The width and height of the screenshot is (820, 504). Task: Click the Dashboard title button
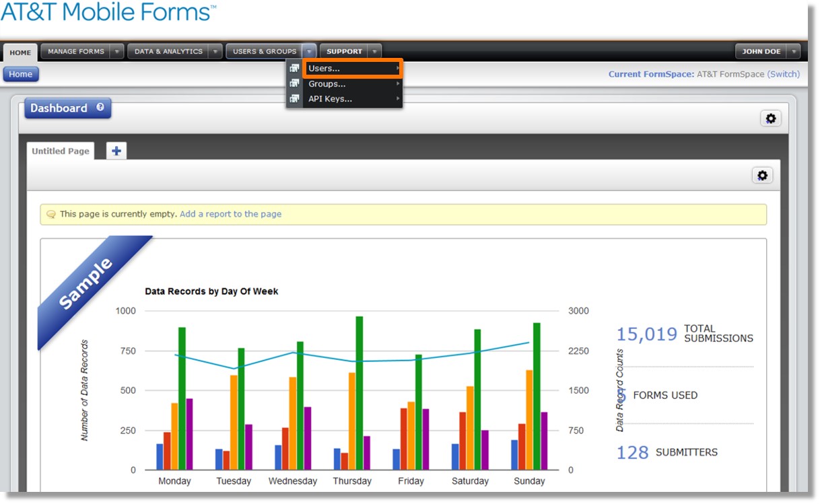pyautogui.click(x=67, y=108)
